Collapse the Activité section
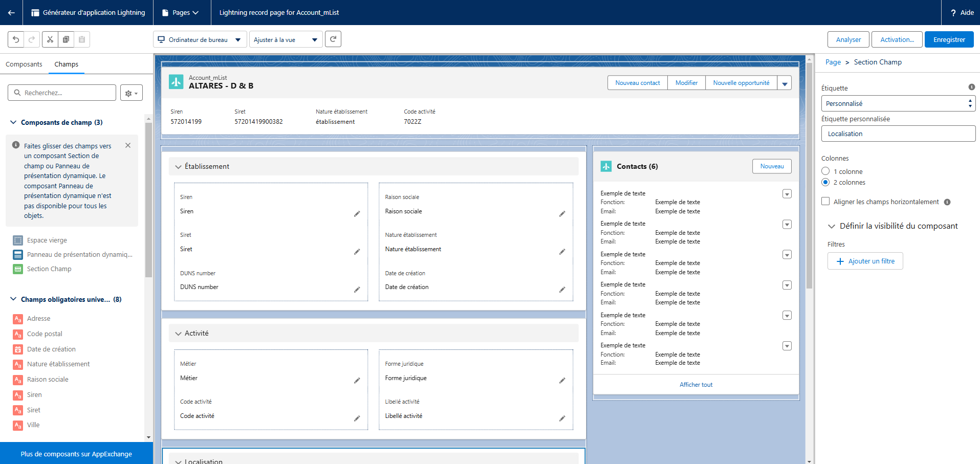 pyautogui.click(x=178, y=334)
